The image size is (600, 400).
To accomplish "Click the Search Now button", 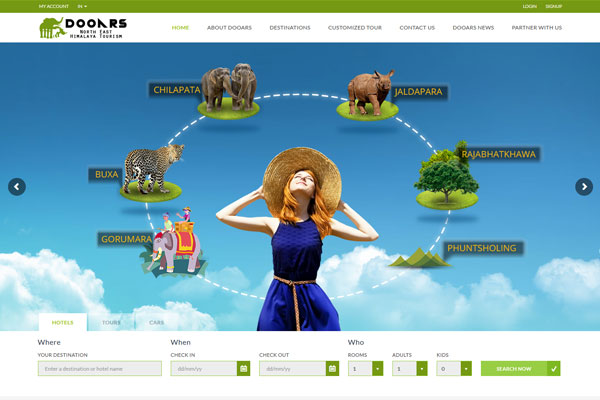I will [x=521, y=369].
